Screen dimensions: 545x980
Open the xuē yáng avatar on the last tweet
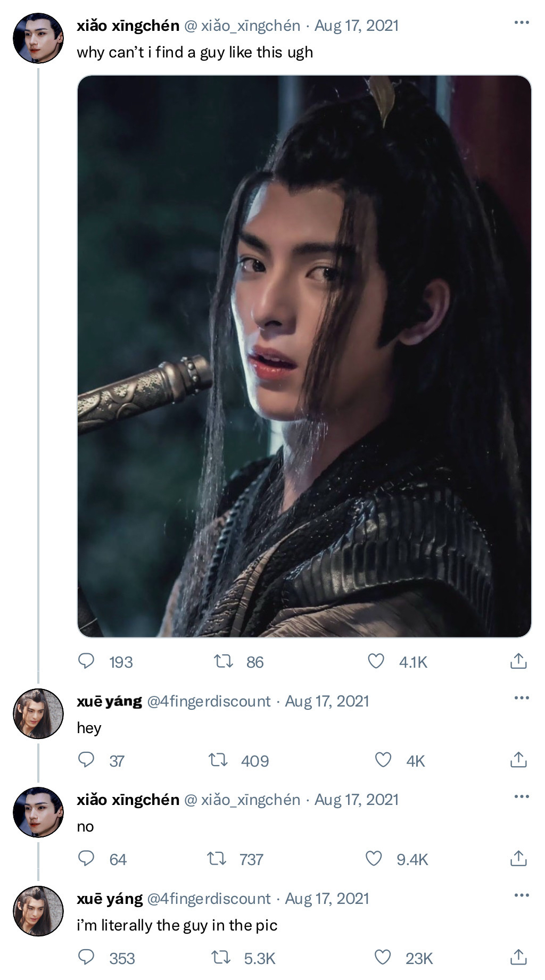[38, 911]
